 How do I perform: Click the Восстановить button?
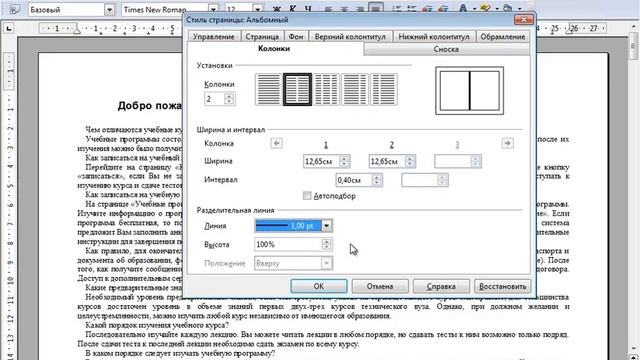(x=502, y=286)
